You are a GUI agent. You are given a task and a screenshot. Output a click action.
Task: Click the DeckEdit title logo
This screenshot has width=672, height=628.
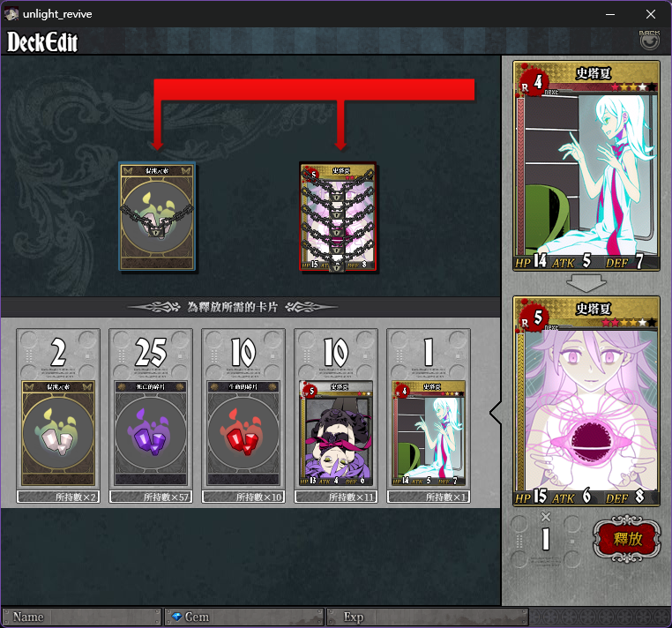42,41
